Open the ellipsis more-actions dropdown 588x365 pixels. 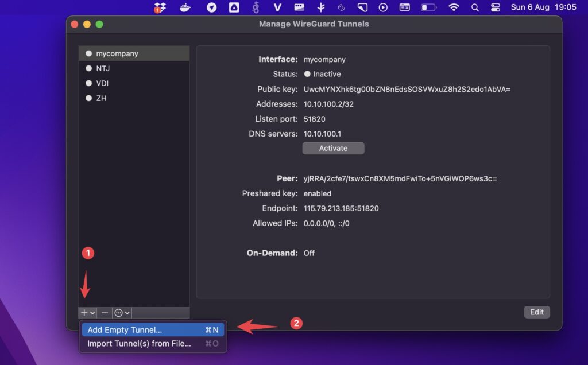122,313
